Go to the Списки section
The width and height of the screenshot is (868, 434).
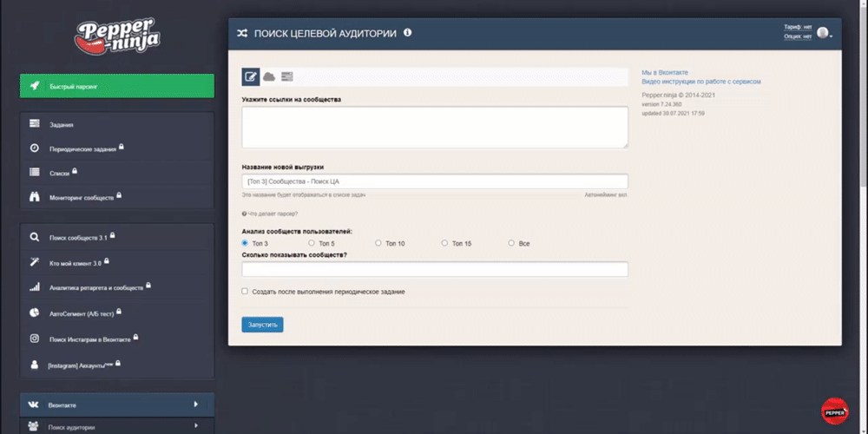pyautogui.click(x=117, y=173)
